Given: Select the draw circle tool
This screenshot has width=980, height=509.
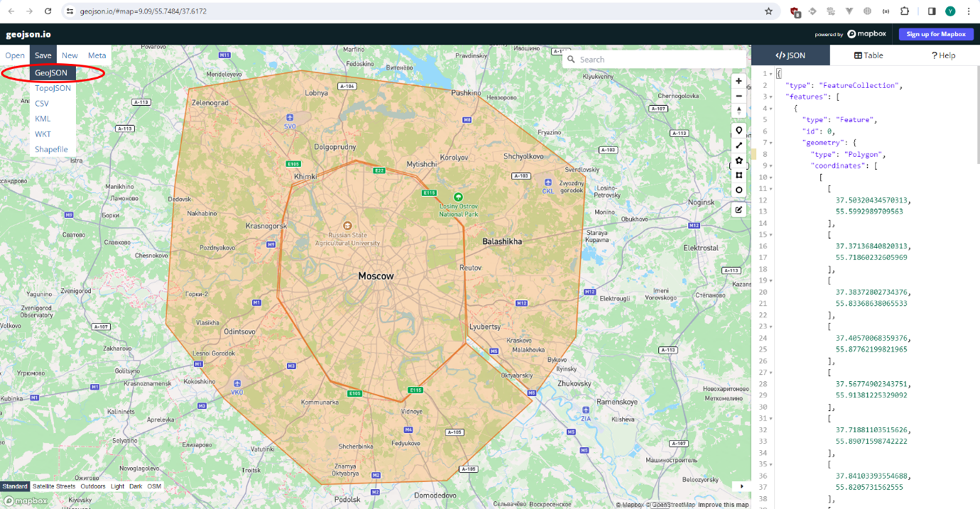Looking at the screenshot, I should pos(739,190).
